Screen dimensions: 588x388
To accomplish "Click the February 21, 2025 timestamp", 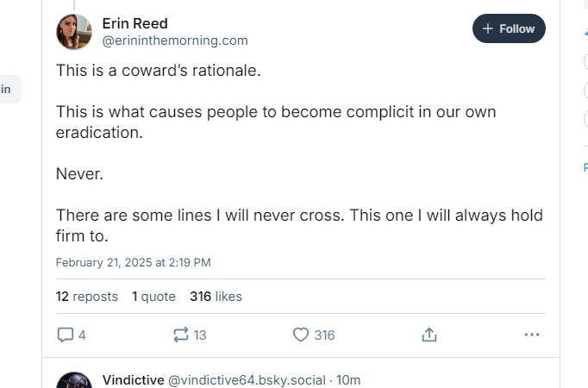I will [133, 262].
